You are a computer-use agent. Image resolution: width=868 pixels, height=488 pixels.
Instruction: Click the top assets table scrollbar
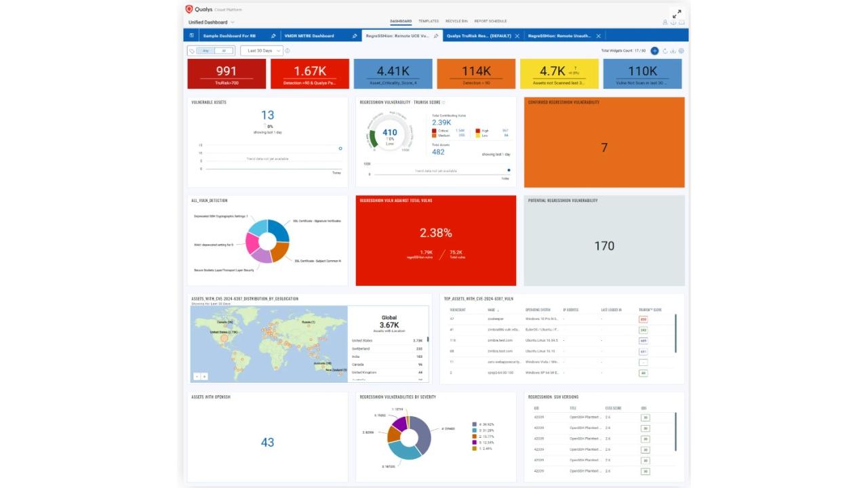[675, 333]
